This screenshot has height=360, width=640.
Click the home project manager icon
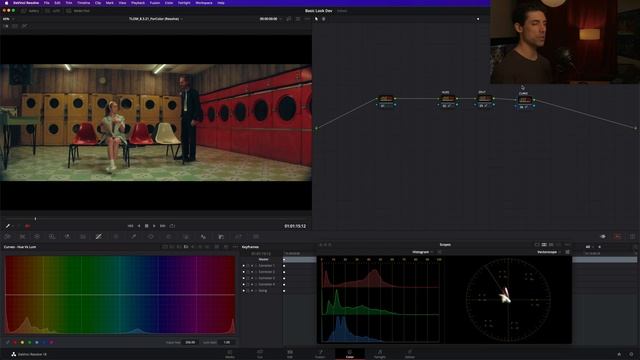(x=619, y=354)
